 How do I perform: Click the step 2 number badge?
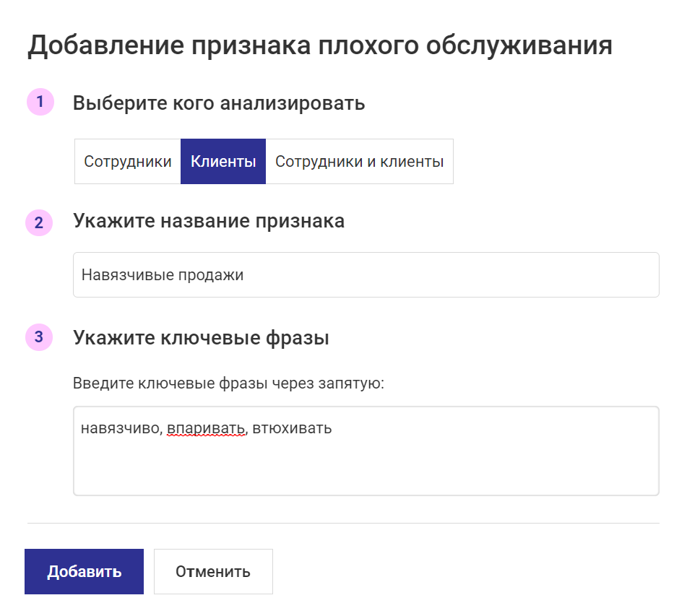click(x=39, y=222)
